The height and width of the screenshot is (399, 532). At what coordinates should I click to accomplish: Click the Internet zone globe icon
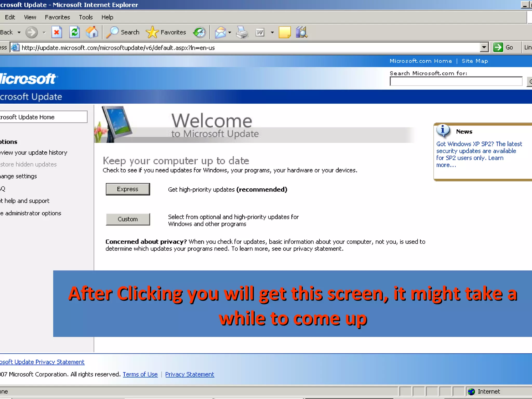click(471, 391)
